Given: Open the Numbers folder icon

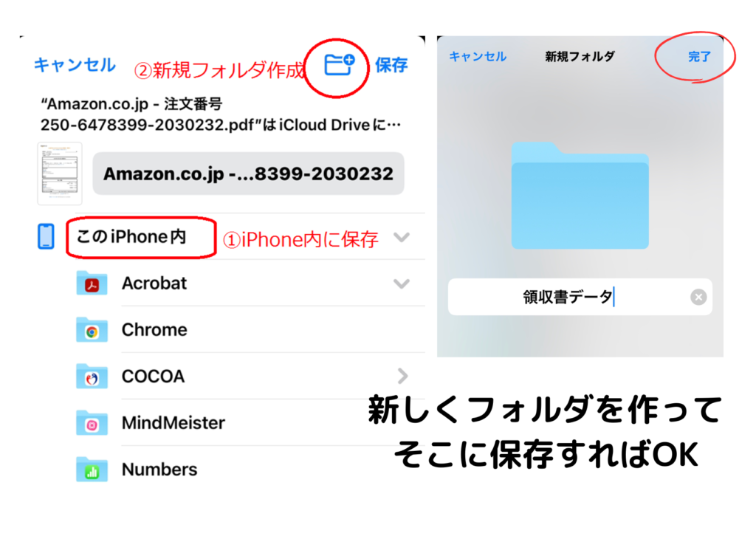Looking at the screenshot, I should (92, 470).
